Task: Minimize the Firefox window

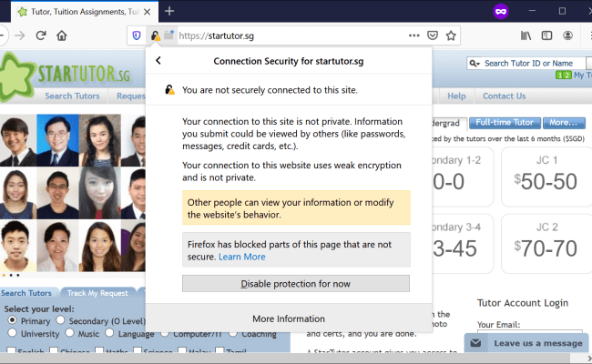Action: tap(533, 11)
